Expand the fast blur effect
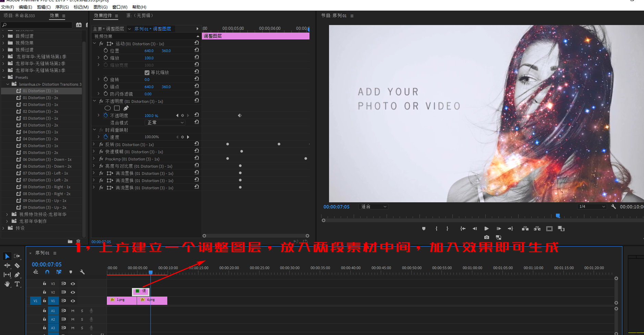This screenshot has width=644, height=335. 94,152
